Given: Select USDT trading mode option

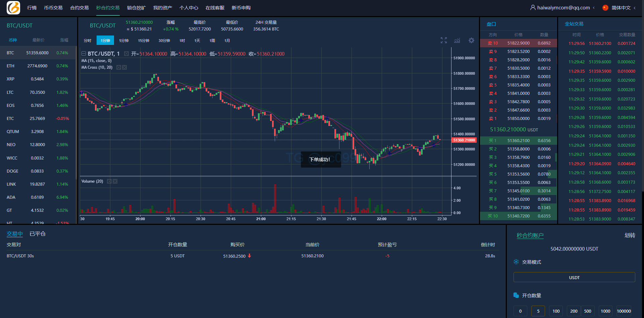Looking at the screenshot, I should [x=574, y=277].
